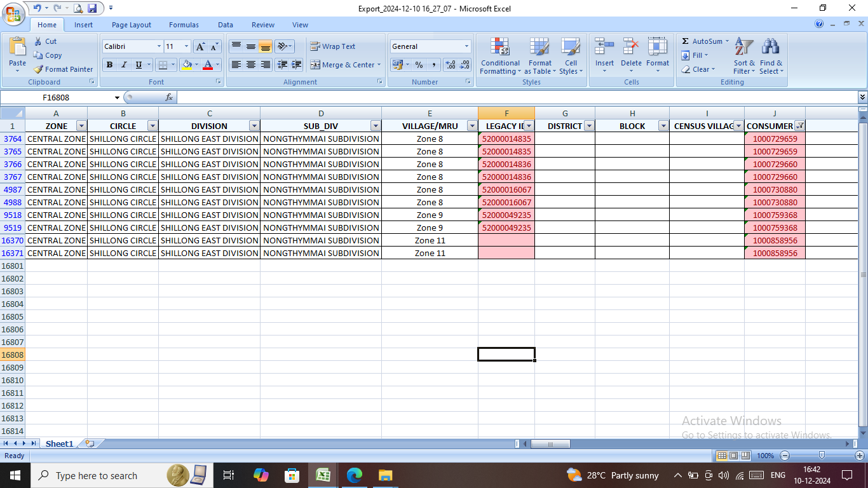868x488 pixels.
Task: Toggle Bold formatting
Action: click(109, 65)
